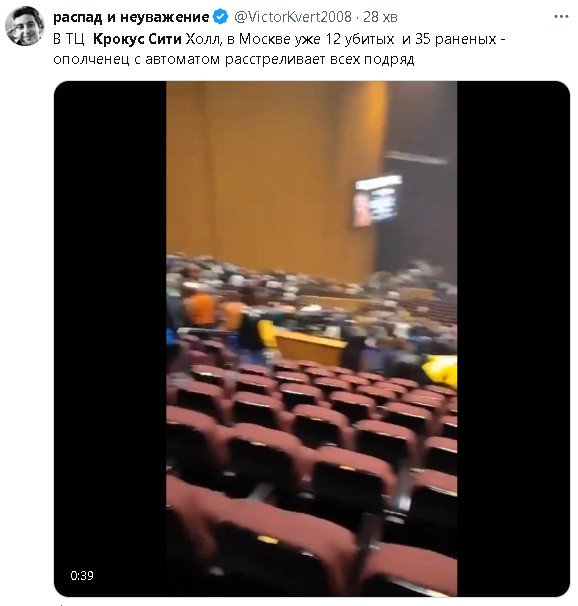This screenshot has height=606, width=578.
Task: Click the "35 раненых" text in tweet
Action: [x=456, y=39]
